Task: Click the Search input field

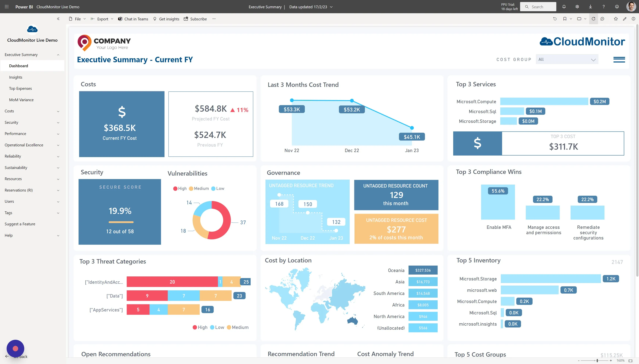Action: [x=538, y=7]
